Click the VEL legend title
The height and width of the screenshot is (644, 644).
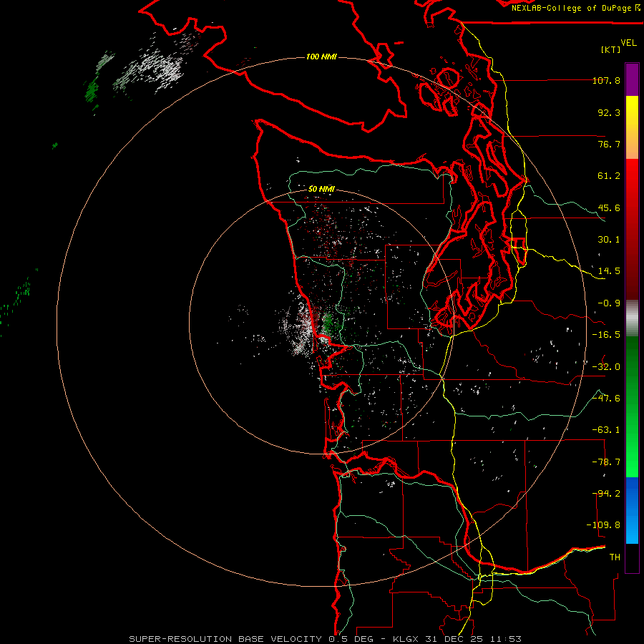[x=628, y=43]
